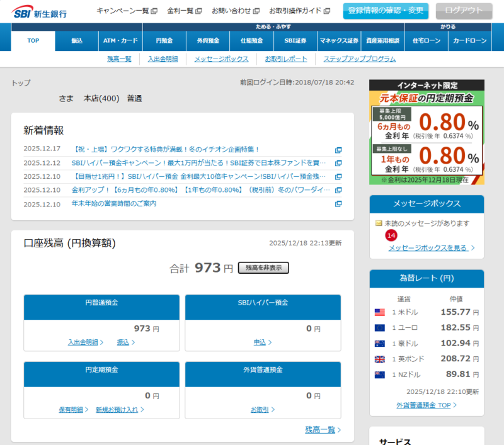
Task: Click external-link icon beside 年末年始の営業時間のご案内
Action: (338, 204)
